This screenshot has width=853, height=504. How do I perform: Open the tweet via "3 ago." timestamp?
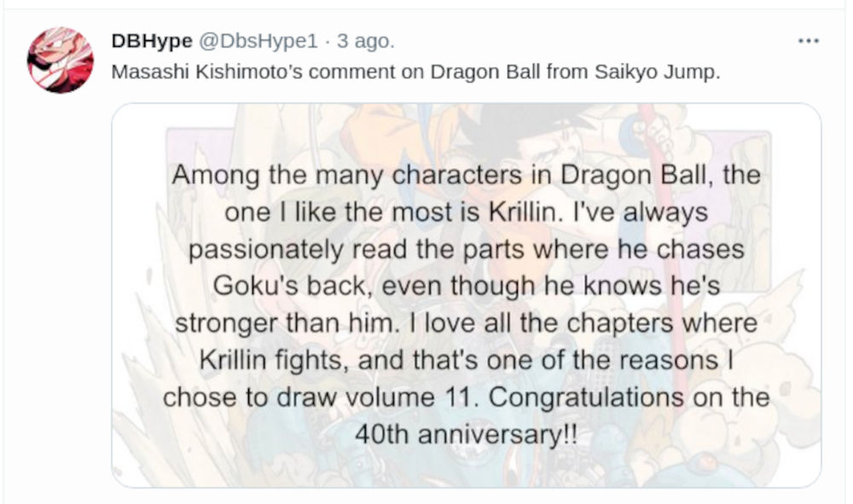coord(366,41)
